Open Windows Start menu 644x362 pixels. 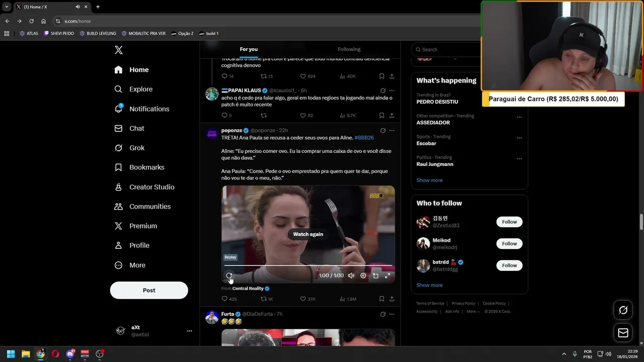(11, 354)
